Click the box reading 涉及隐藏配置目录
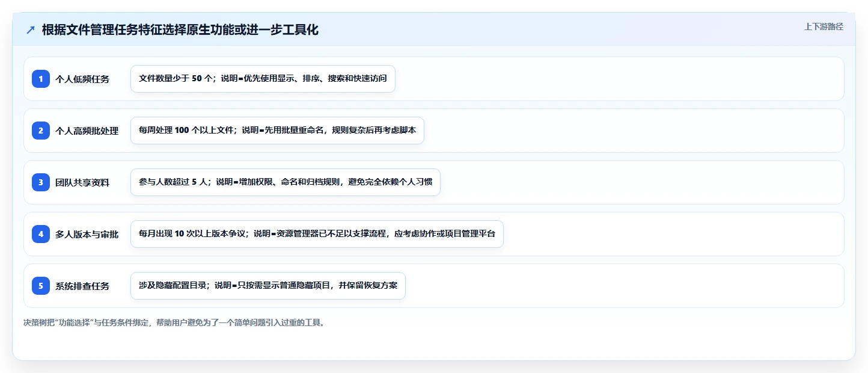This screenshot has width=868, height=373. [x=268, y=286]
